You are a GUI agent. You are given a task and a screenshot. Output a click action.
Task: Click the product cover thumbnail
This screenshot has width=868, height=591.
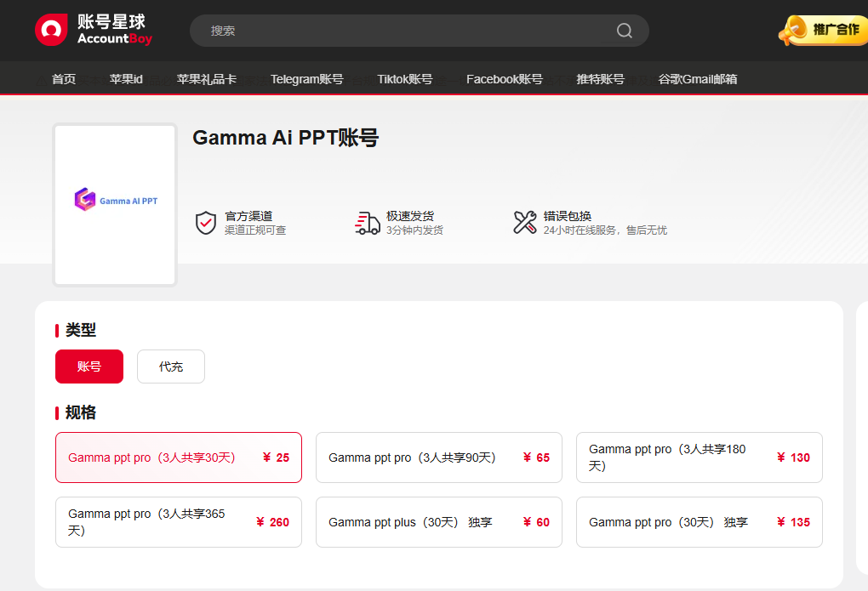click(x=115, y=205)
